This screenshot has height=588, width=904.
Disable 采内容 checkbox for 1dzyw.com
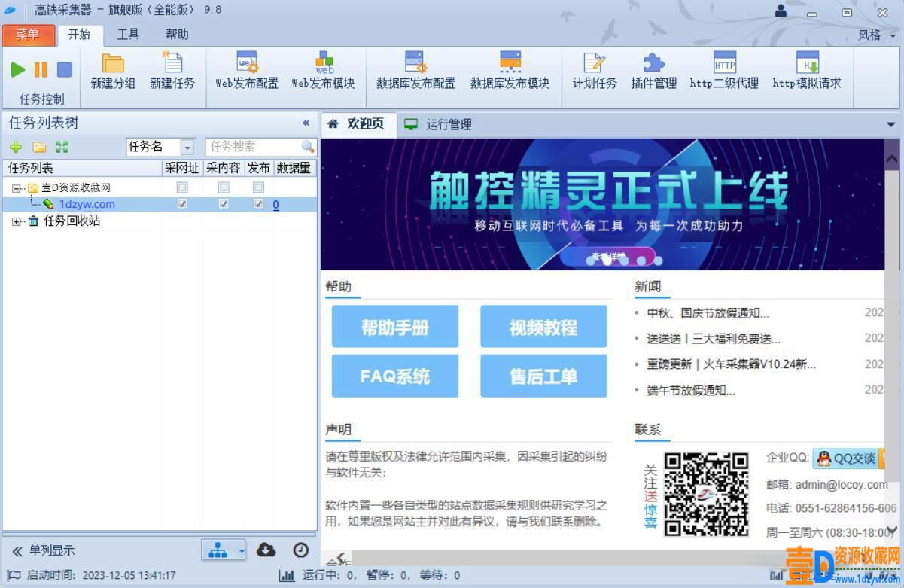click(x=223, y=204)
